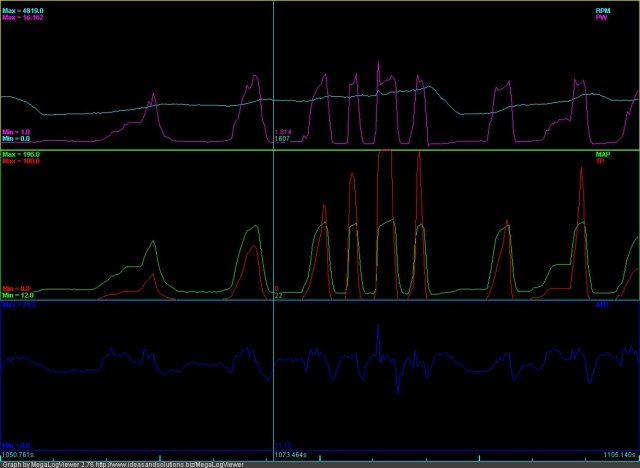Click the blue legend label in bottom graph
640x468 pixels.
click(601, 304)
